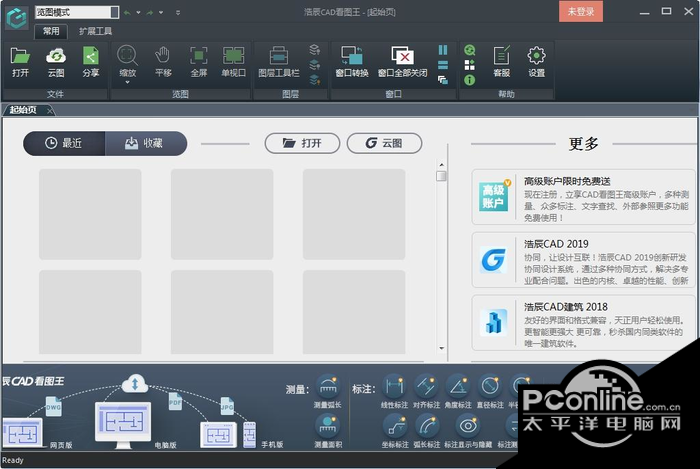The image size is (700, 469).
Task: Open 云图 cloud drawings from ribbon
Action: [x=56, y=57]
